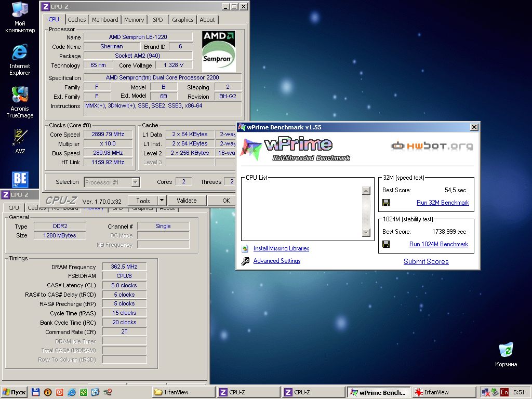This screenshot has width=532, height=399.
Task: Click the Submit Scores link
Action: coord(426,262)
